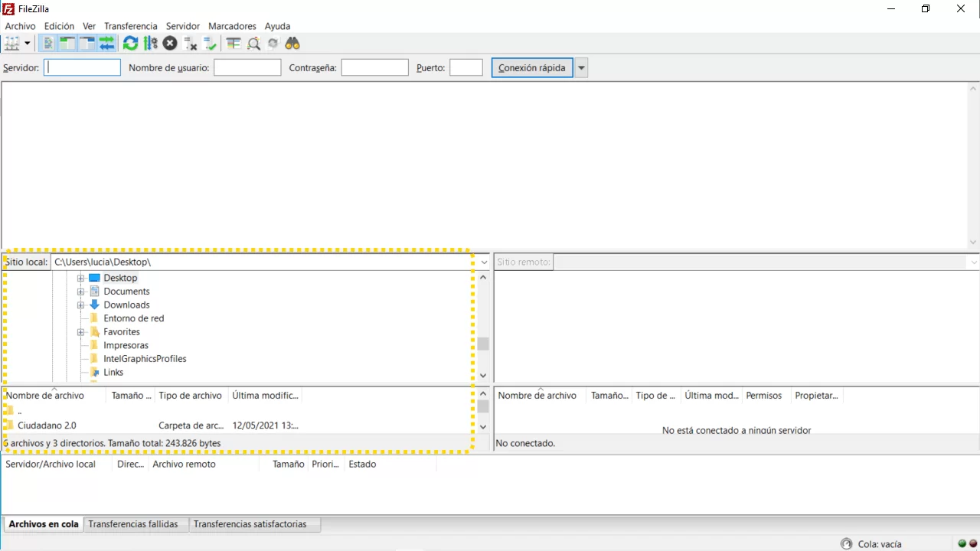
Task: Sort local files by Tipo de archivo
Action: pos(191,396)
